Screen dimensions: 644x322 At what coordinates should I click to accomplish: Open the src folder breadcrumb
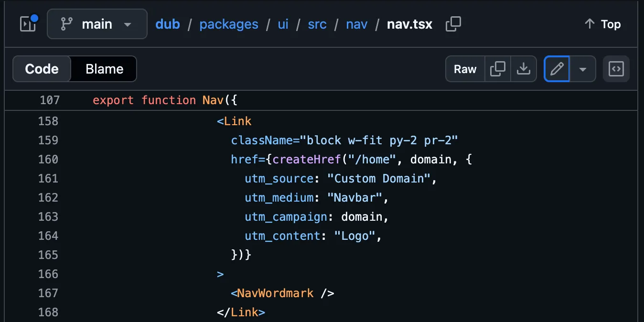pyautogui.click(x=317, y=24)
